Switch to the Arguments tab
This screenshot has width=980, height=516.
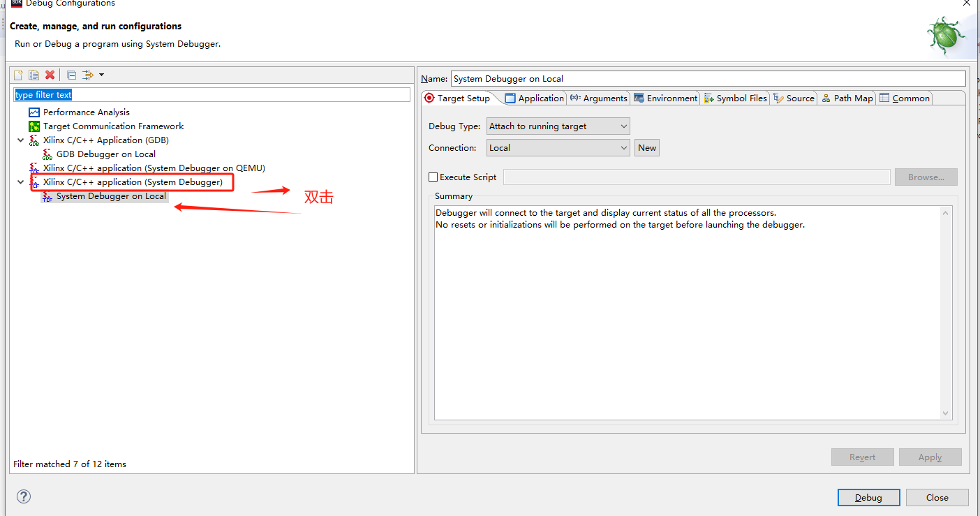coord(598,98)
